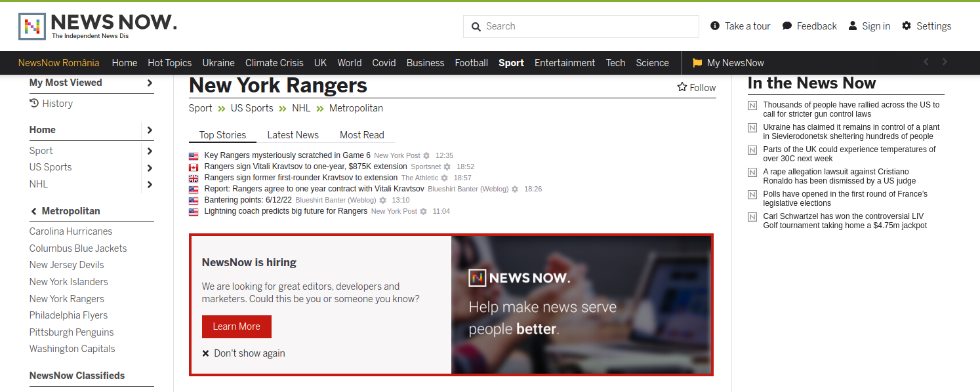The width and height of the screenshot is (980, 392).
Task: Click the NewsNow Classifieds heading
Action: tap(77, 376)
